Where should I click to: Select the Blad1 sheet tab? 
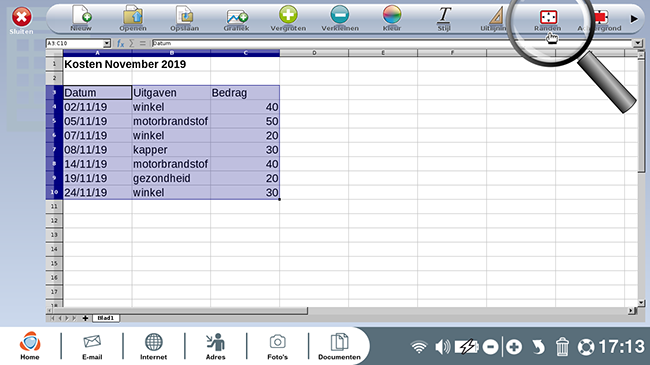(x=106, y=318)
